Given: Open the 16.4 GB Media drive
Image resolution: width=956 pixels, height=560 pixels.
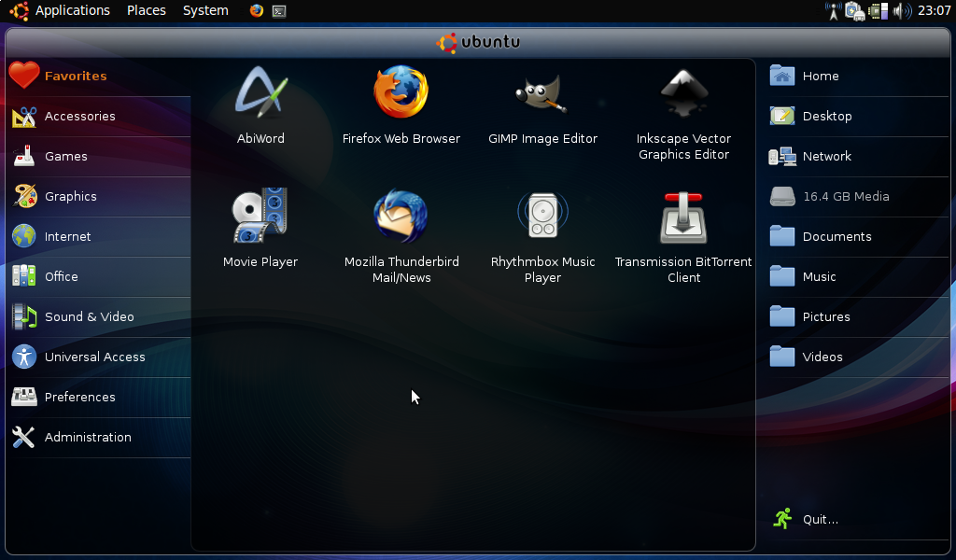Looking at the screenshot, I should click(x=859, y=197).
